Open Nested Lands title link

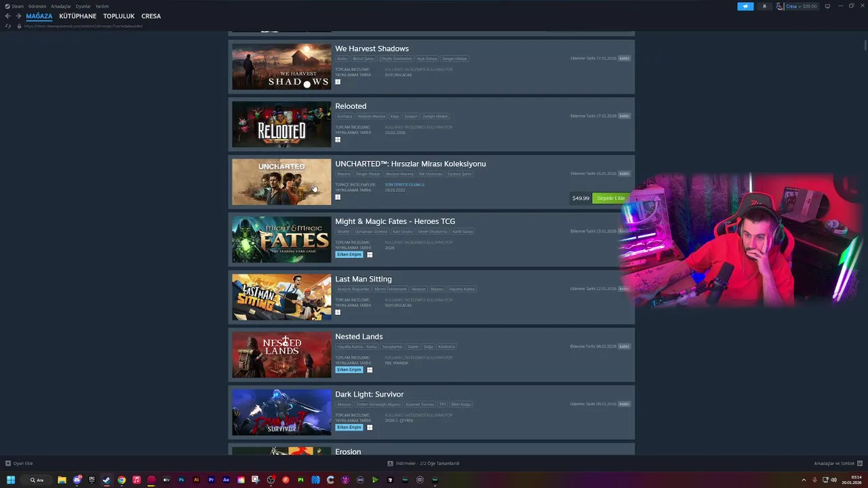coord(359,337)
